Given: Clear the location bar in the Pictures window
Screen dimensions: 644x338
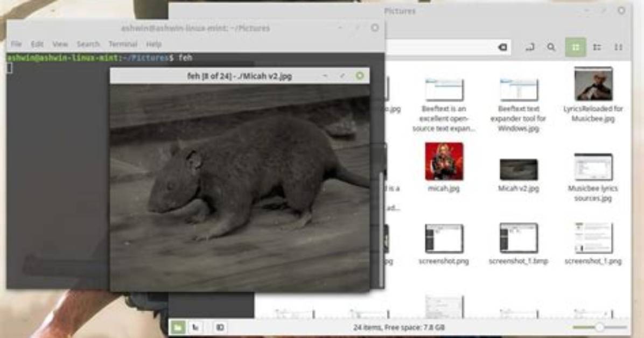Looking at the screenshot, I should 502,47.
